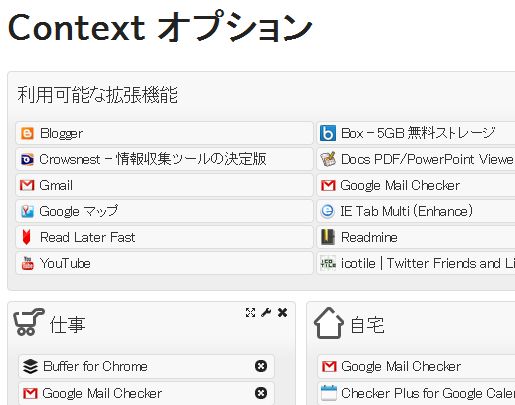The width and height of the screenshot is (515, 405).
Task: Select Buffer for Chrome in 仕事 context
Action: pyautogui.click(x=146, y=366)
